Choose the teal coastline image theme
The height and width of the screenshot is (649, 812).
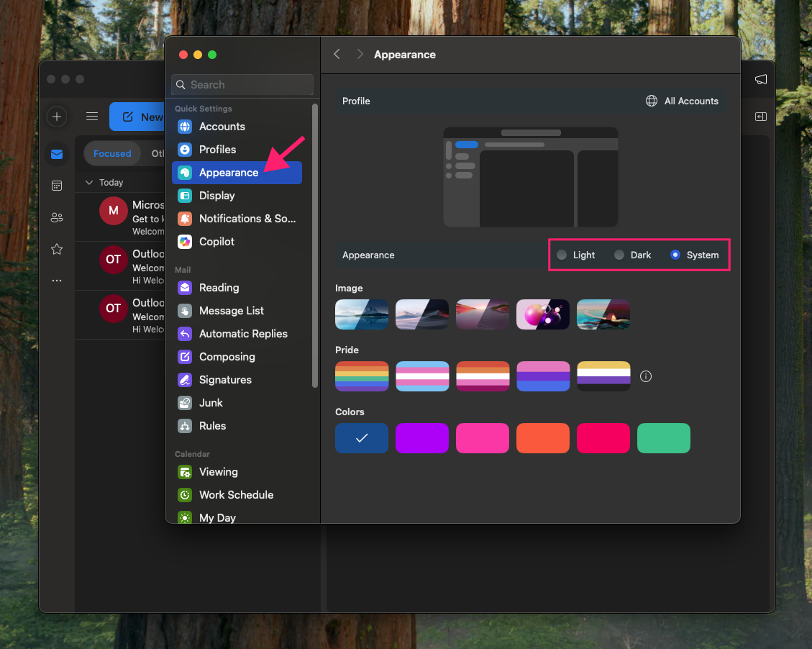pos(603,314)
